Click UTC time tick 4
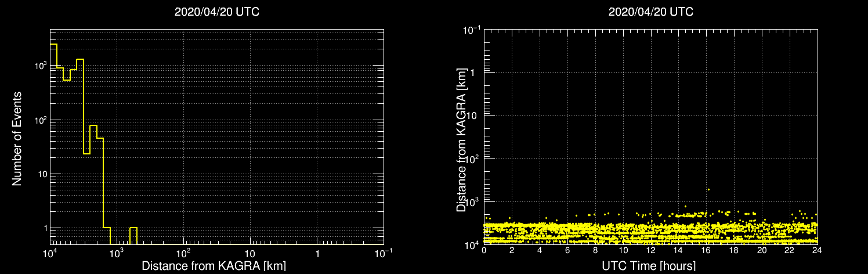868x274 pixels. coord(540,250)
